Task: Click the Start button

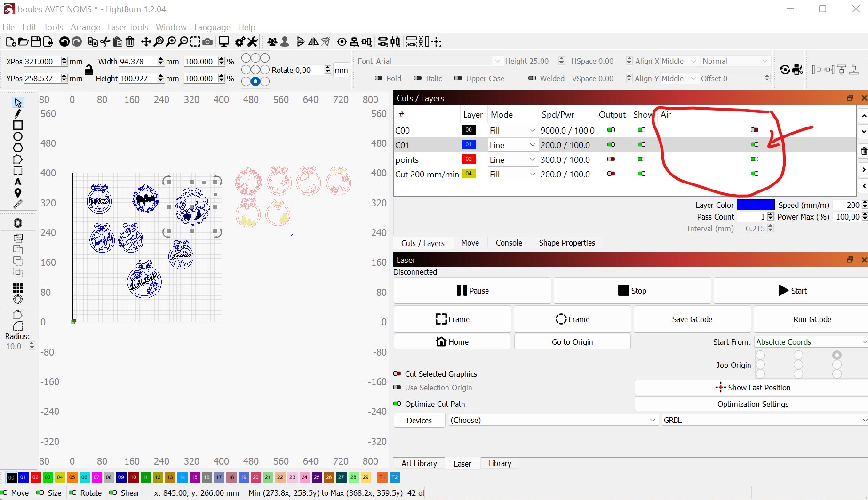Action: 792,291
